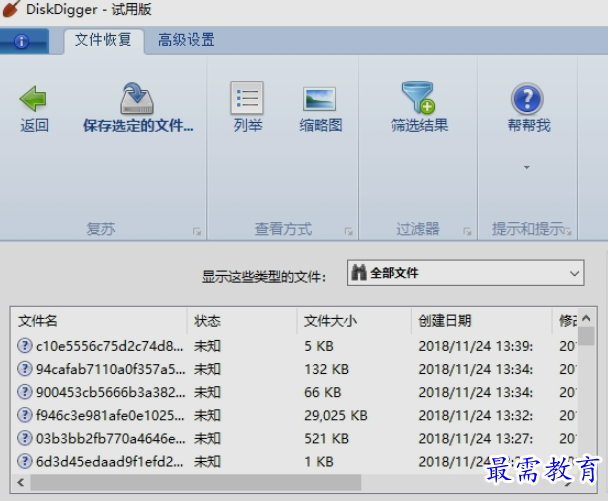Click unknown-file icon for 6d3d45edaad9f1efd2
608x501 pixels.
click(25, 461)
